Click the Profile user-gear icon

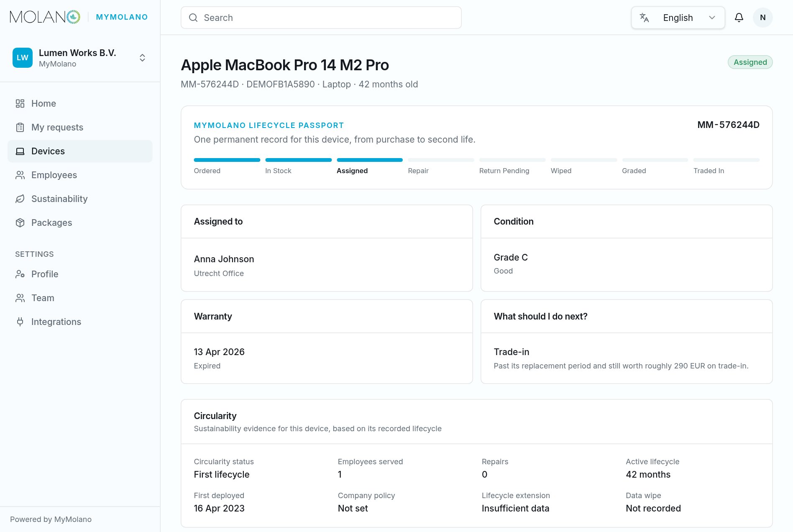click(x=20, y=274)
